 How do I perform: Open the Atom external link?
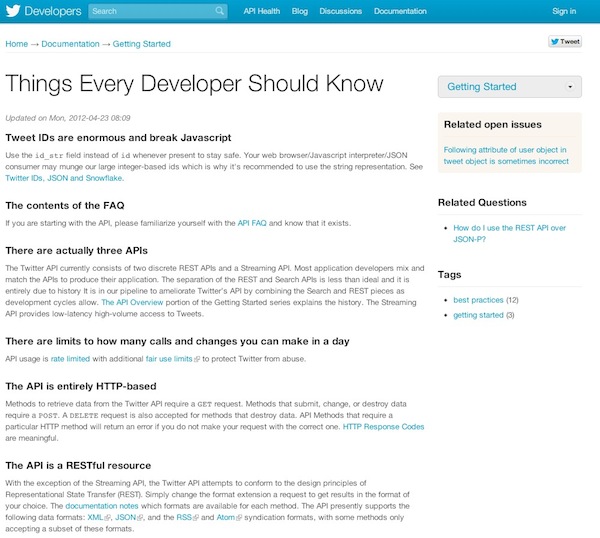coord(226,517)
